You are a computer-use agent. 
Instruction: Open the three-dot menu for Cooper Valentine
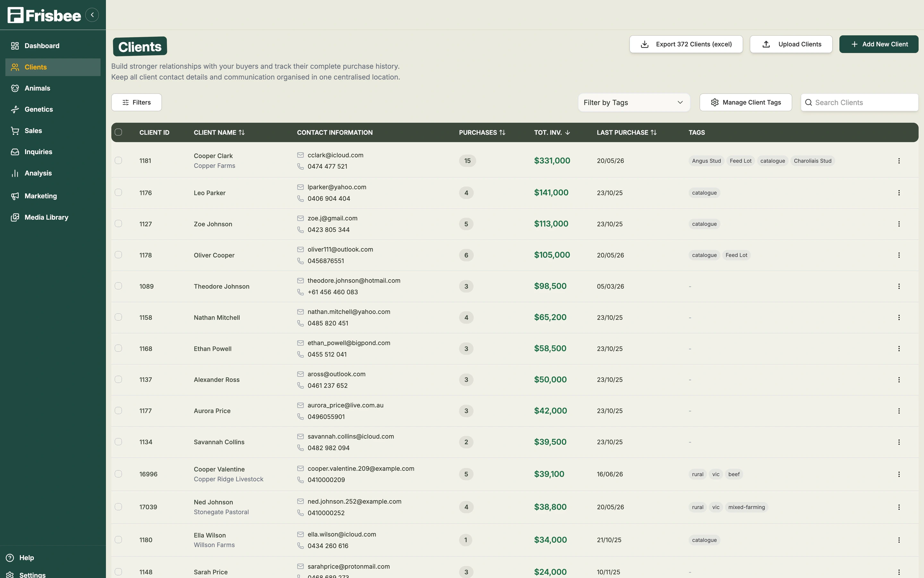pyautogui.click(x=899, y=474)
